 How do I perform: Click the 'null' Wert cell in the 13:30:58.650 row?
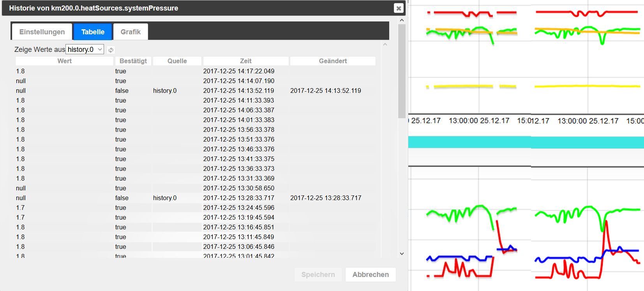[21, 188]
